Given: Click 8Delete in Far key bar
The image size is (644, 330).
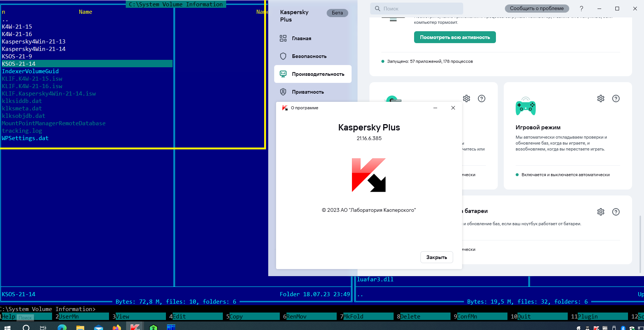Looking at the screenshot, I should click(424, 317).
